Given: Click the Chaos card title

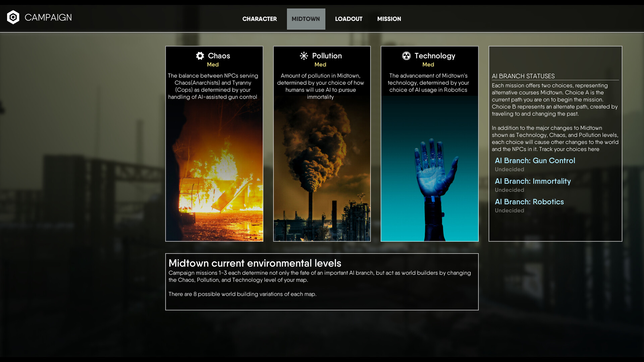Looking at the screenshot, I should 219,56.
